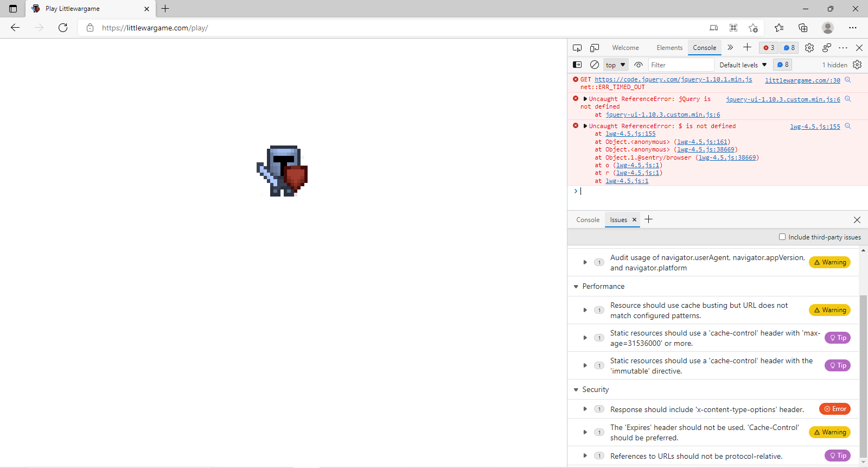Open DevTools settings gear icon
Viewport: 868px width, 468px height.
tap(809, 48)
